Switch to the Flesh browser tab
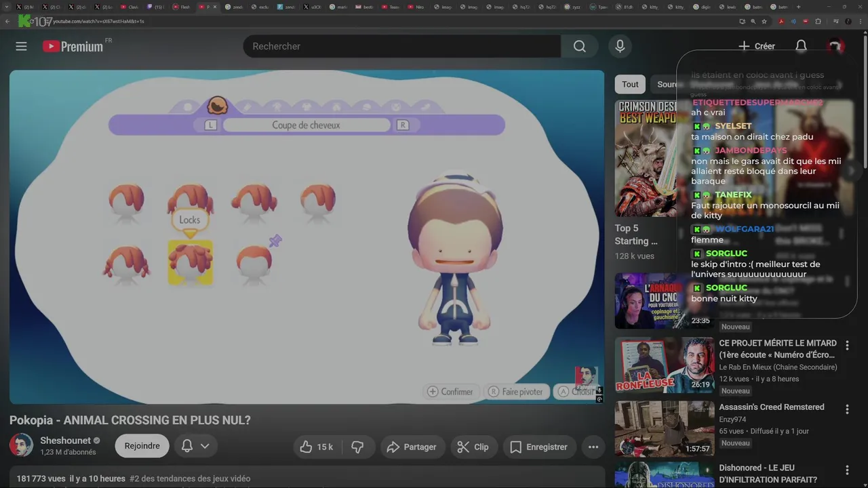The image size is (868, 488). point(181,7)
